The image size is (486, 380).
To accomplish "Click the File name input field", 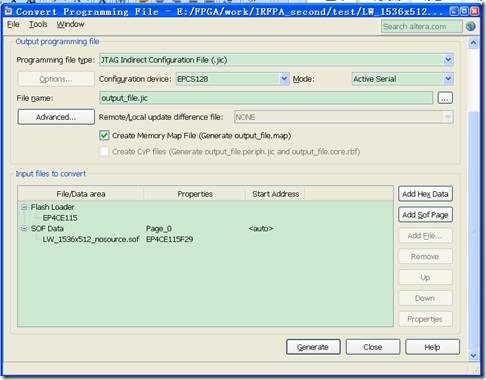I will coord(266,98).
